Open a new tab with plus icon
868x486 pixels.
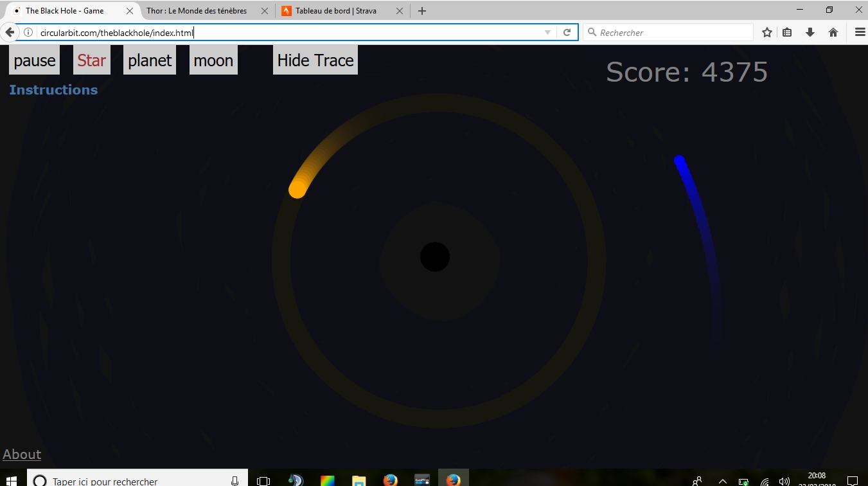click(x=422, y=11)
